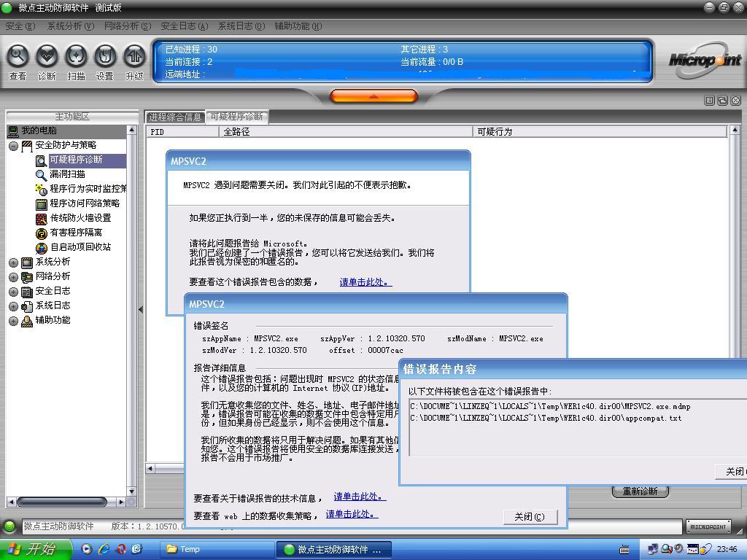Click the 查看 magnifier toolbar icon

click(x=18, y=56)
